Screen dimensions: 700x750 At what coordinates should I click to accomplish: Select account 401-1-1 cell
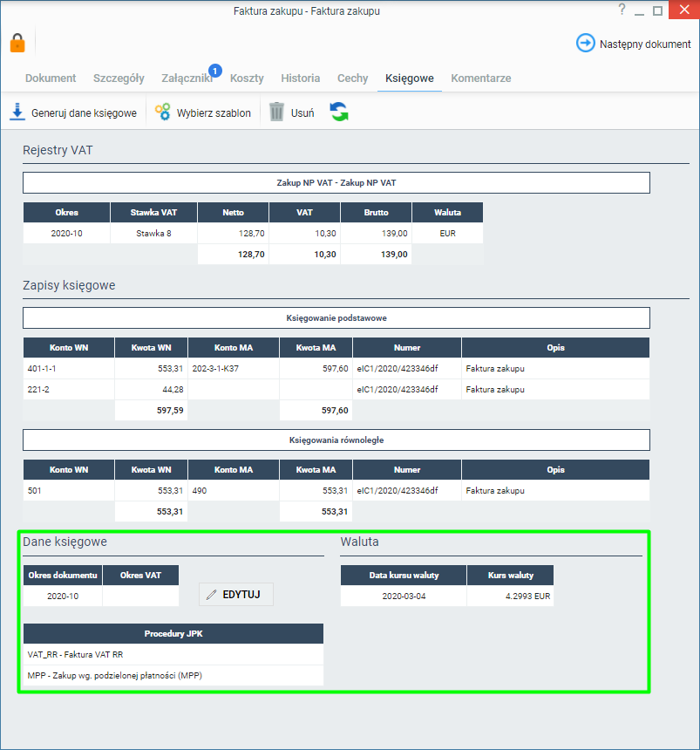[69, 369]
